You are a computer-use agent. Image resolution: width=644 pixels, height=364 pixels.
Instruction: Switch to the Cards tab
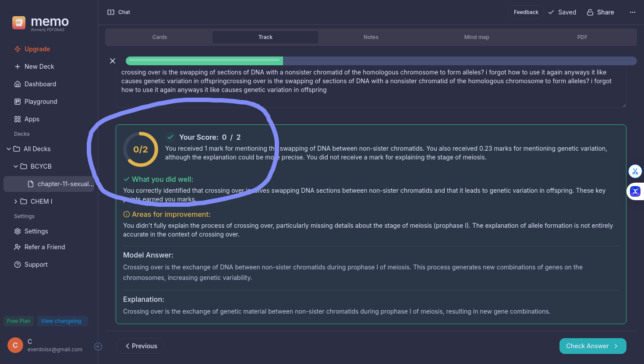159,37
